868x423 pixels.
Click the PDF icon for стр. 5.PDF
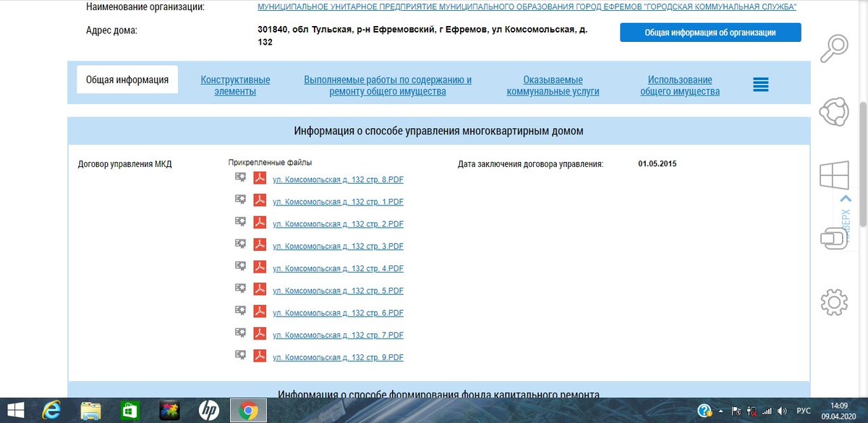click(260, 289)
